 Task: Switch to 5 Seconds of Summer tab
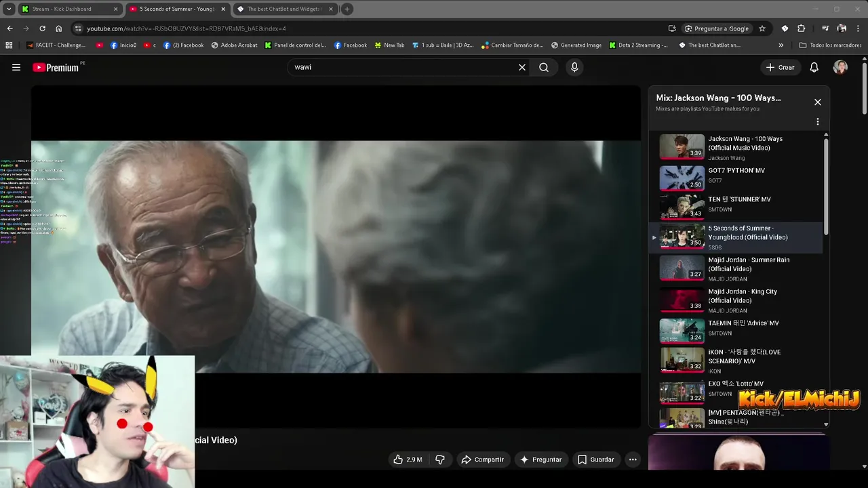[176, 9]
